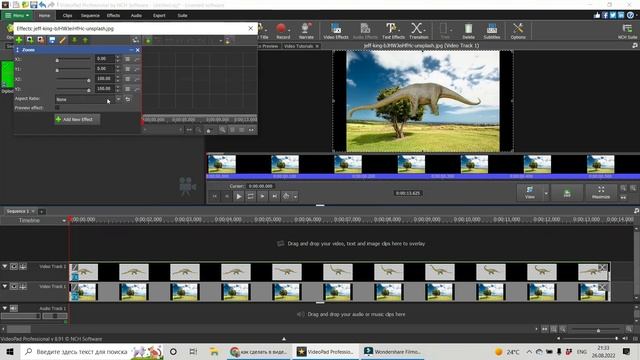Click the blue save effect chain icon

tap(52, 40)
